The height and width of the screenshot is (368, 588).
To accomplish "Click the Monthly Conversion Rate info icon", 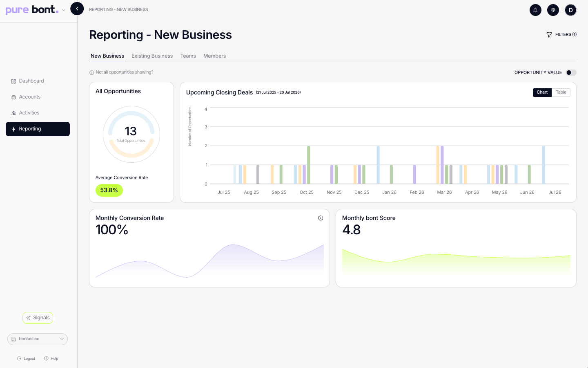I will coord(321,218).
